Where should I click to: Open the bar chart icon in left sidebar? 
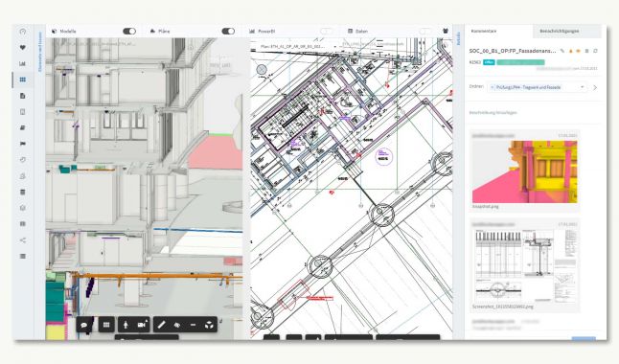pos(22,63)
